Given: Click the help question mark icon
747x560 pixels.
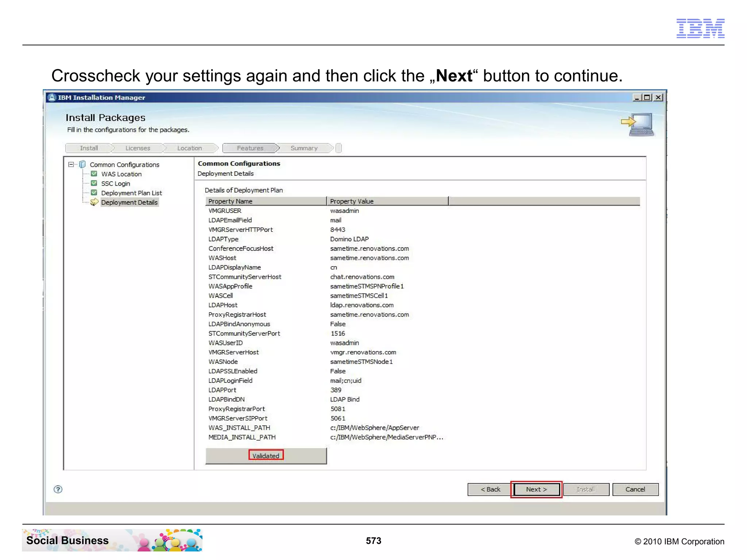Looking at the screenshot, I should tap(58, 489).
